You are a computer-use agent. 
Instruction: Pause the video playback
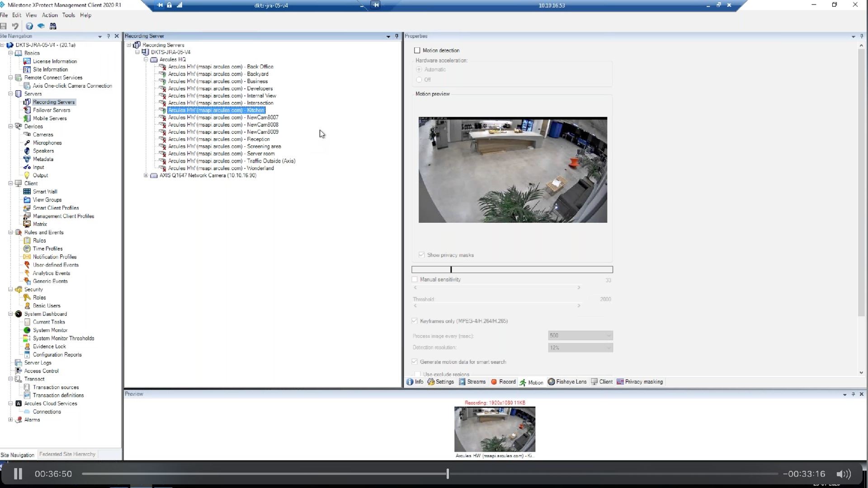tap(18, 474)
